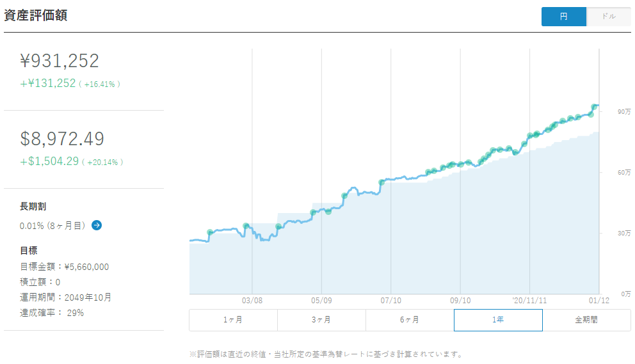Click the 0.01% (8ヶ月目) discount text
The image size is (635, 364).
click(x=52, y=226)
